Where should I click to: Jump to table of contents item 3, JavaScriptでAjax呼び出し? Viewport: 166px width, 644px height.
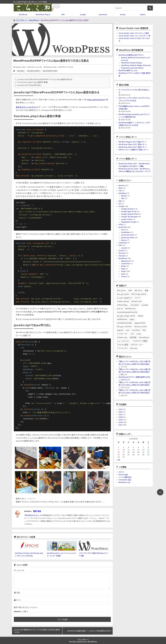point(29,85)
